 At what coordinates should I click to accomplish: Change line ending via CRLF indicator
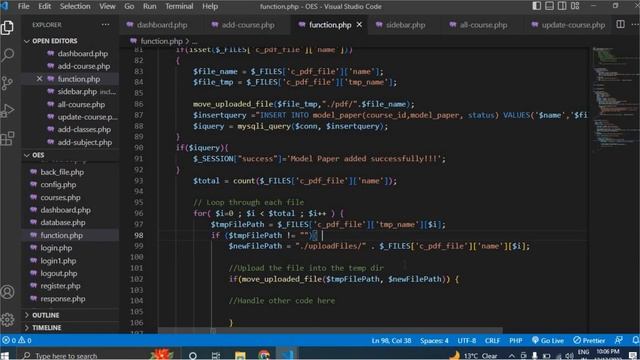coord(492,340)
